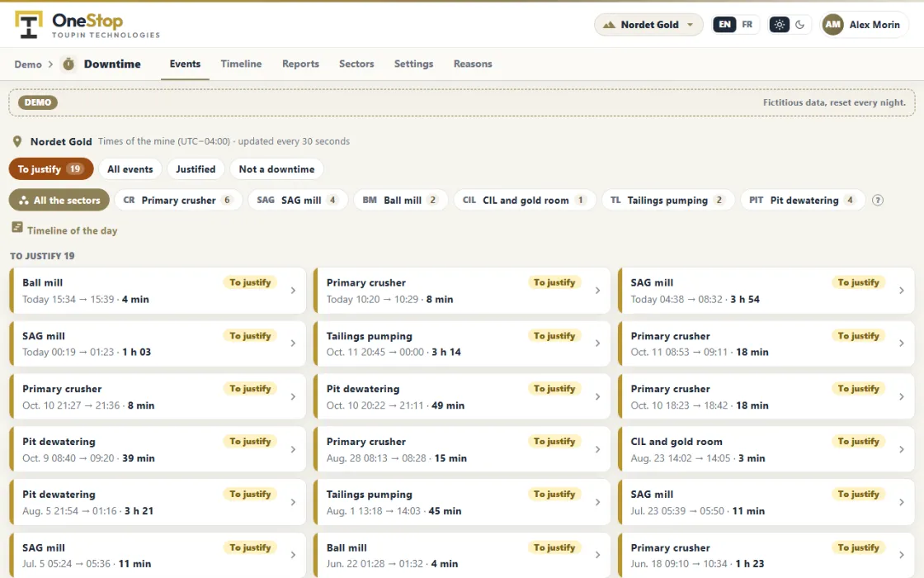Go to the Reports tab

point(300,64)
